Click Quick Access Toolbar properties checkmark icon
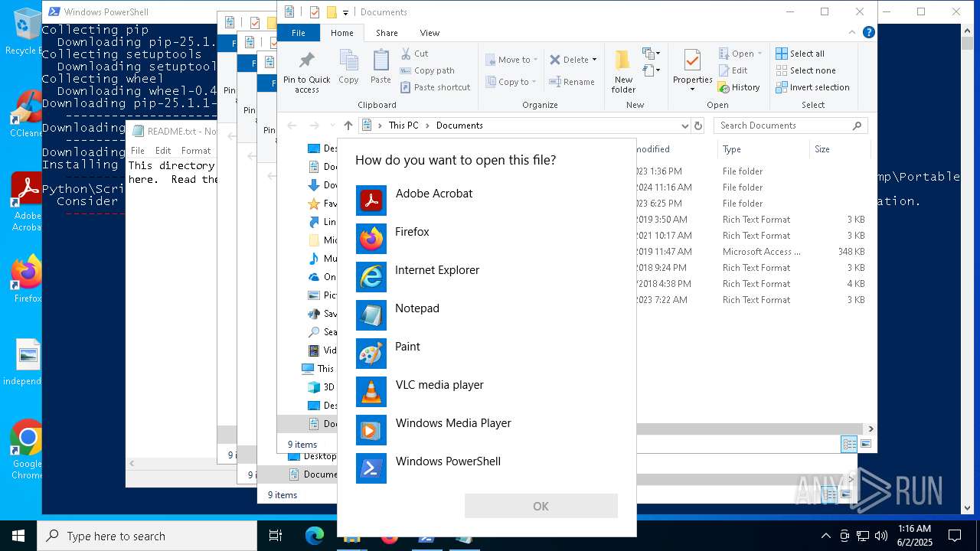Image resolution: width=980 pixels, height=551 pixels. 314,12
